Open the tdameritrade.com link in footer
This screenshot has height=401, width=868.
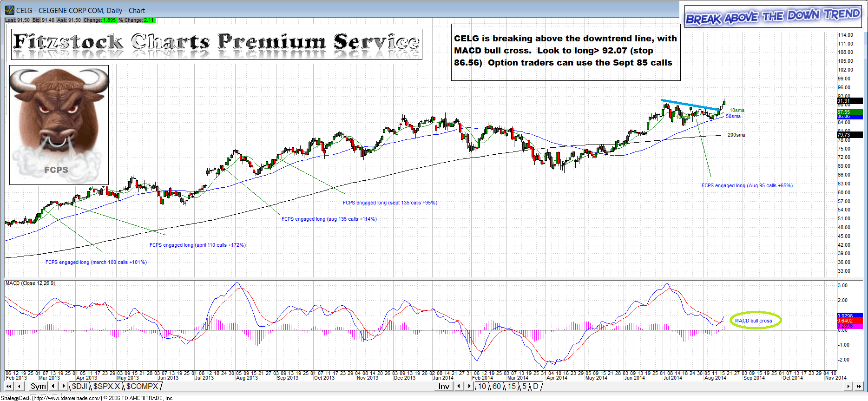coord(67,398)
